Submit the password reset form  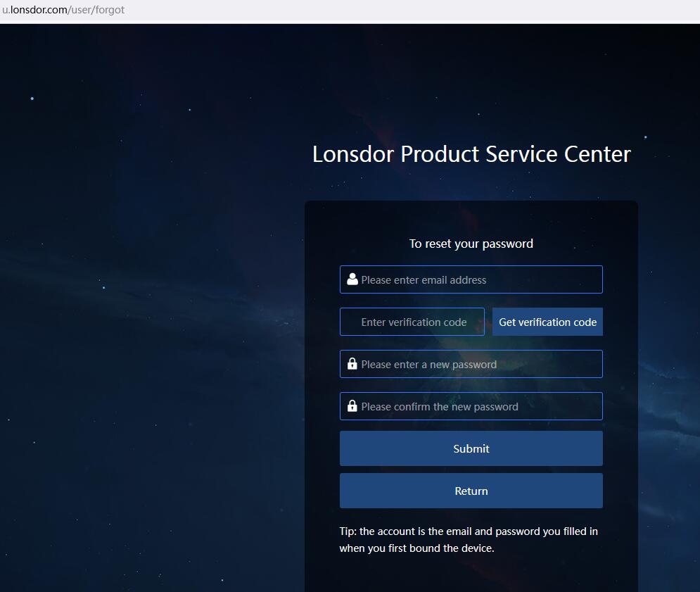[x=471, y=448]
